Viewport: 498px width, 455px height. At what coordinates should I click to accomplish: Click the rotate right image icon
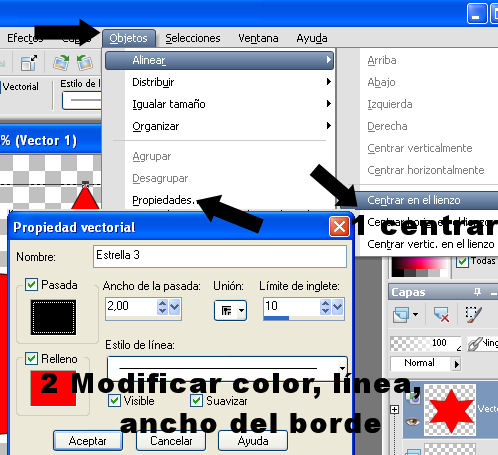(x=62, y=62)
